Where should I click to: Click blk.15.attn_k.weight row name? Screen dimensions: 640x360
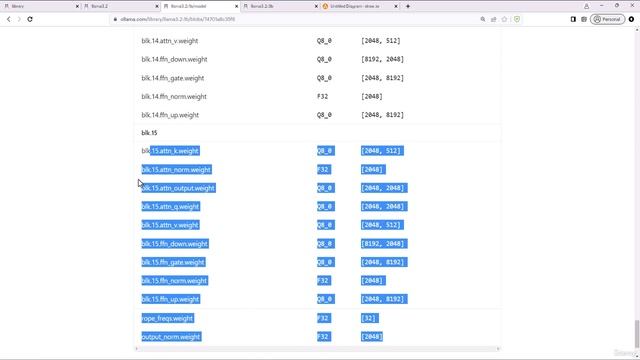(x=170, y=151)
